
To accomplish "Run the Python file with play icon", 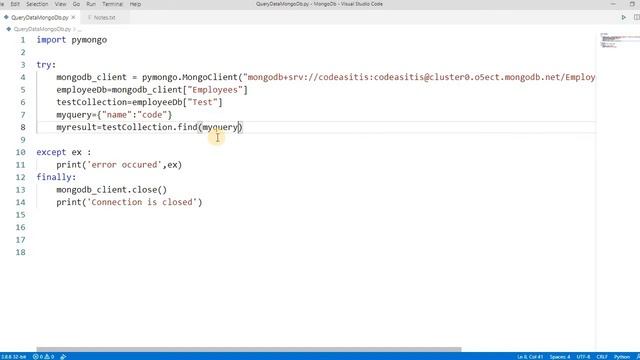I will click(x=624, y=18).
